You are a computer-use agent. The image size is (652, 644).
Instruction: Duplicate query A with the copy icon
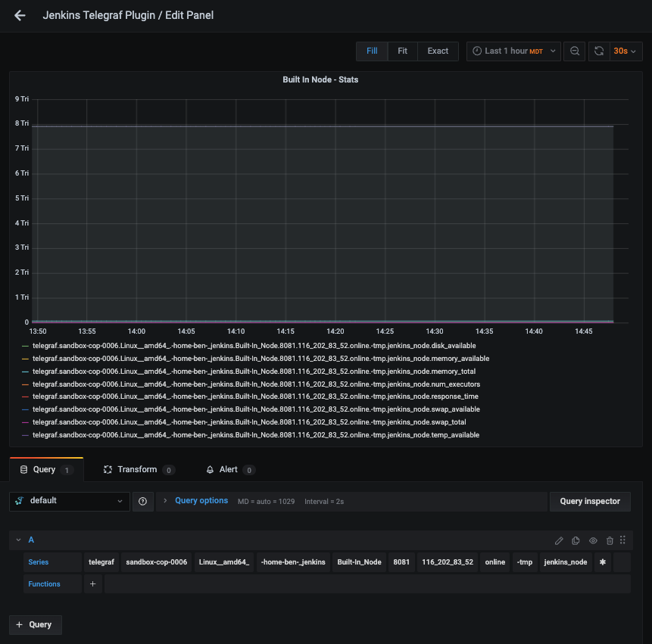(x=576, y=540)
